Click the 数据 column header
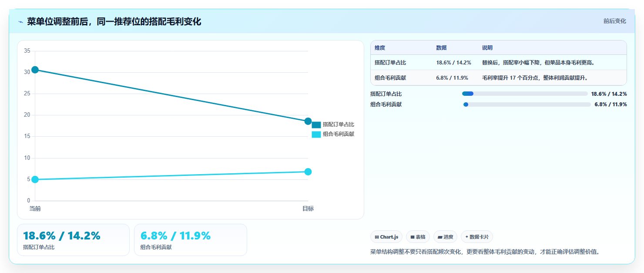This screenshot has width=644, height=273. click(441, 48)
